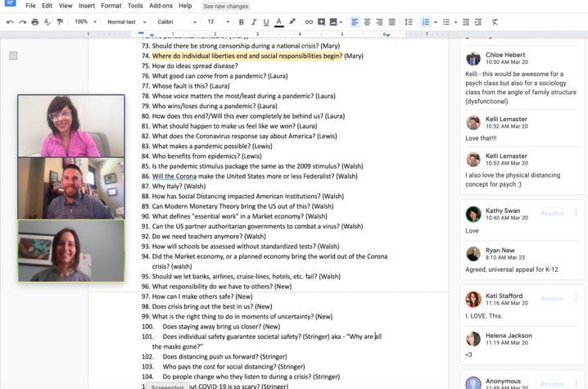This screenshot has height=389, width=588.
Task: Set right text alignment
Action: coord(379,22)
